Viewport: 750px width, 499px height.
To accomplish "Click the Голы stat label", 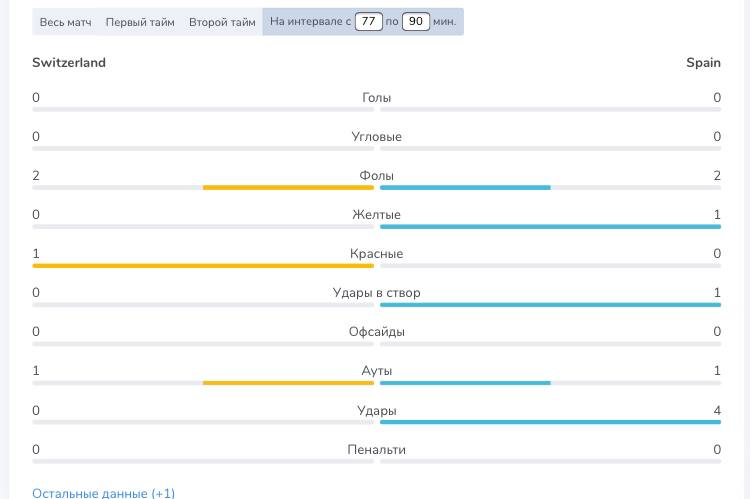I will click(376, 98).
